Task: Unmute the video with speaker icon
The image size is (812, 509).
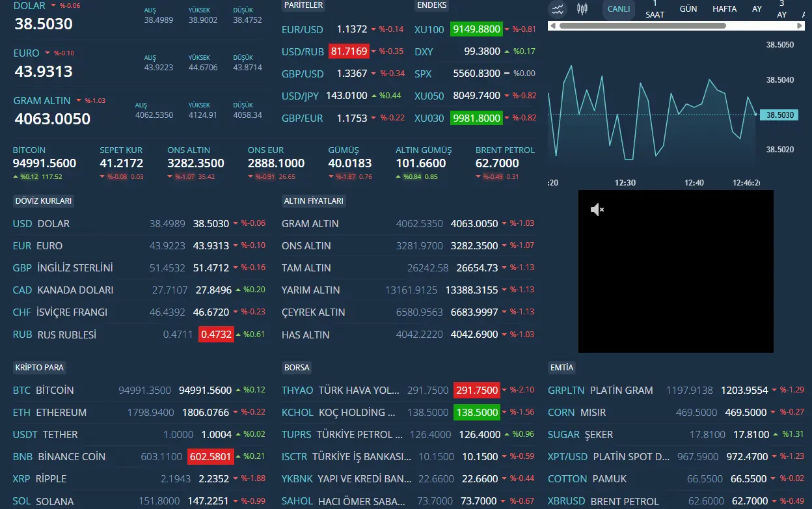Action: (597, 210)
